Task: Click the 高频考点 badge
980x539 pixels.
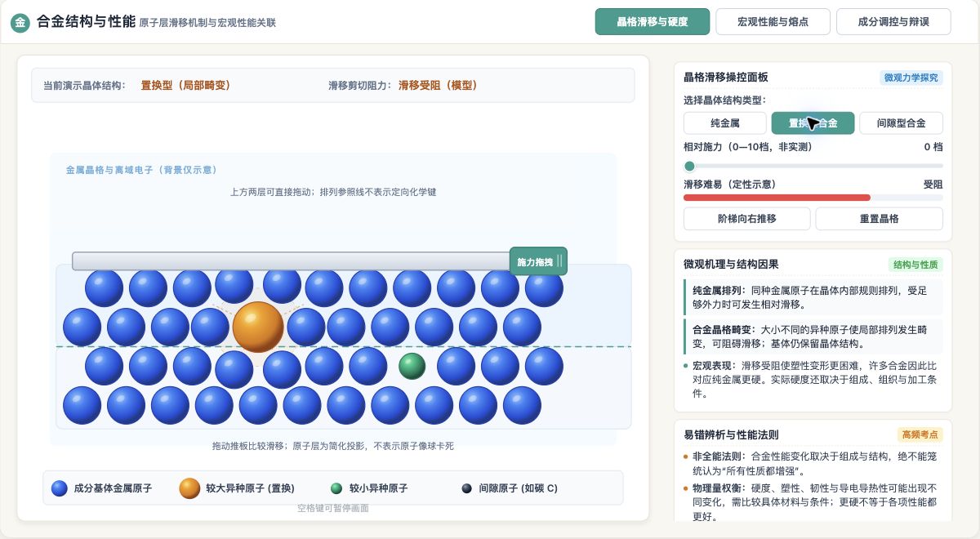Action: click(x=920, y=434)
